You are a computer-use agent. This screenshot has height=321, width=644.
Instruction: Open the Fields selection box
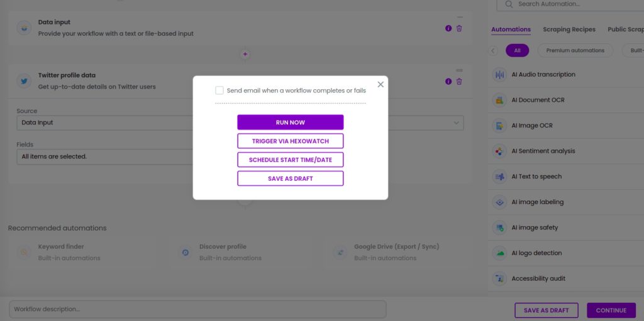[105, 157]
